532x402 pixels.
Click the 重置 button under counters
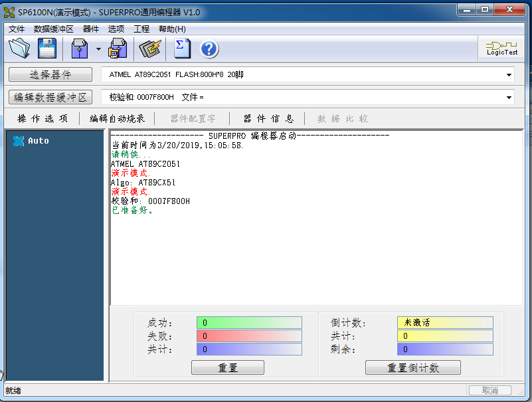pos(228,367)
